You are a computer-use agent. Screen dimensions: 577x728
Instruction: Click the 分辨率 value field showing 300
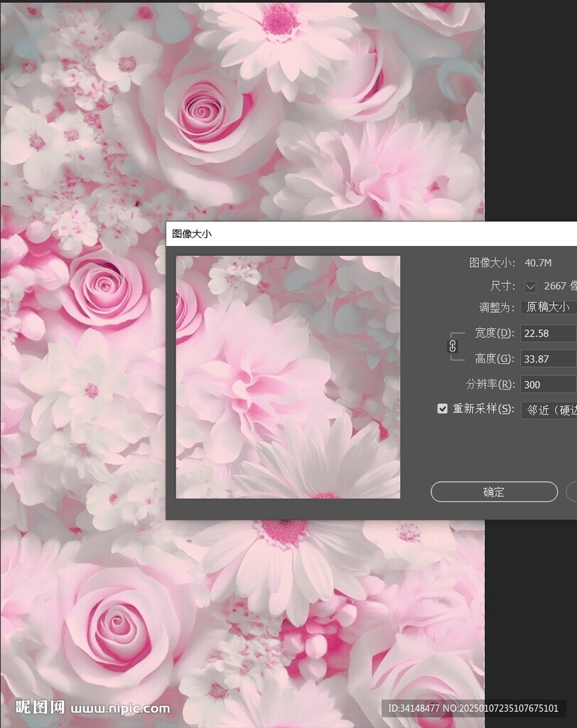point(548,385)
